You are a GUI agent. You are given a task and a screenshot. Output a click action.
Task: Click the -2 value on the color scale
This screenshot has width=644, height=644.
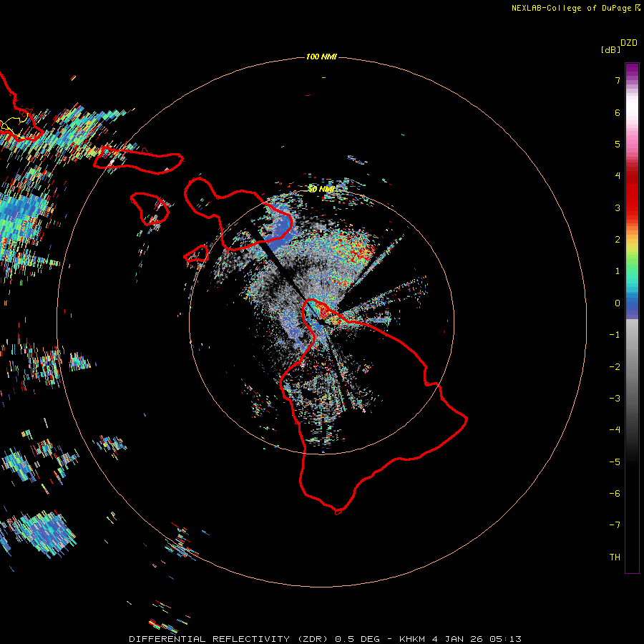point(615,367)
